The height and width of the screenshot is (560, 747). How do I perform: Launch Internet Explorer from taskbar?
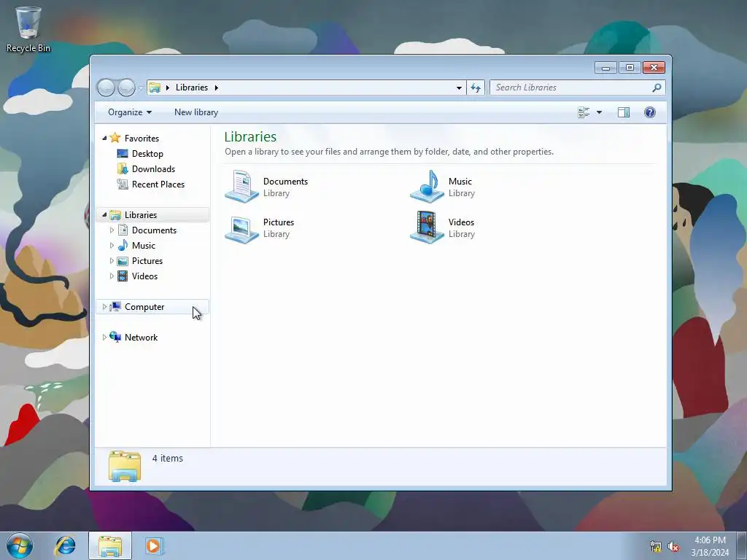coord(65,545)
